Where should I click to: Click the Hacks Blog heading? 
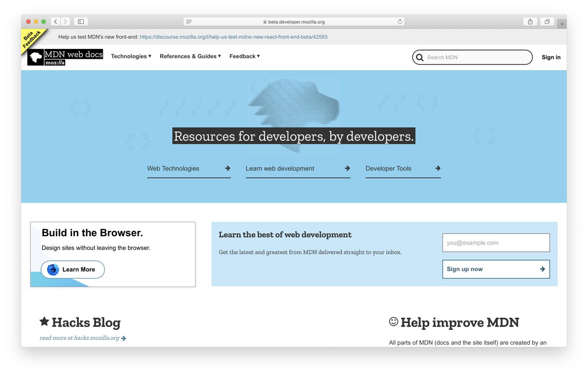86,323
